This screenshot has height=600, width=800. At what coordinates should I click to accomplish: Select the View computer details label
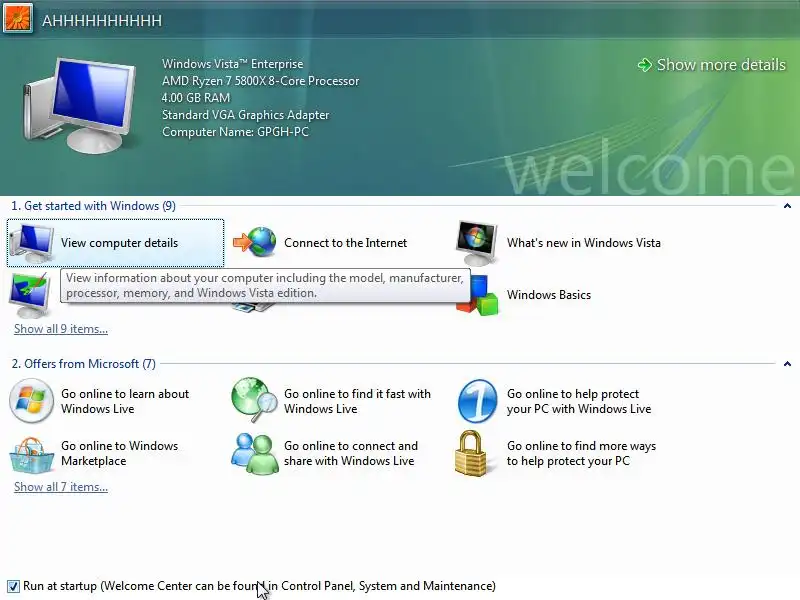(119, 243)
